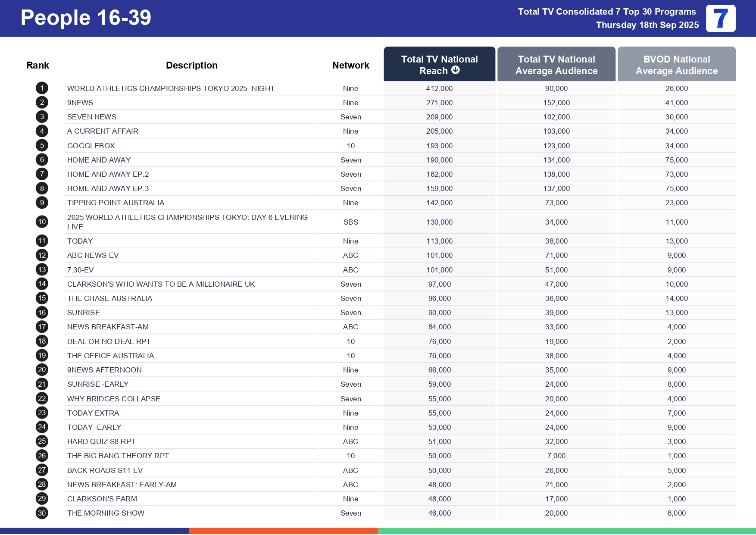The height and width of the screenshot is (535, 756).
Task: Click the Channel 7 logo in the header
Action: pyautogui.click(x=722, y=18)
